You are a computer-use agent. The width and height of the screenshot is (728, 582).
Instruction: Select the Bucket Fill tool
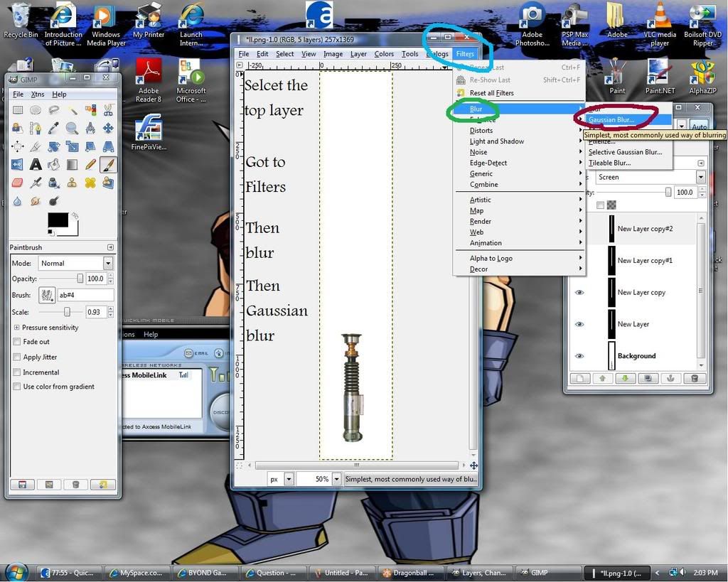[x=54, y=165]
